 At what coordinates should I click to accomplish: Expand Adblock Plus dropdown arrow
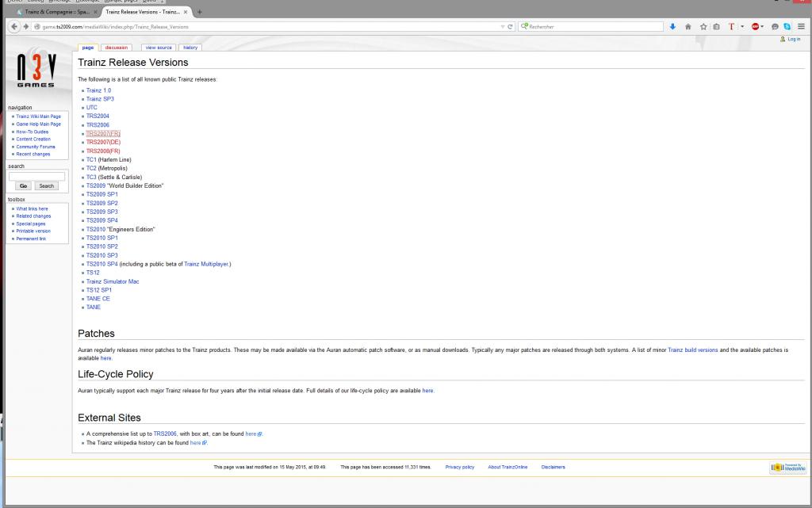click(762, 26)
